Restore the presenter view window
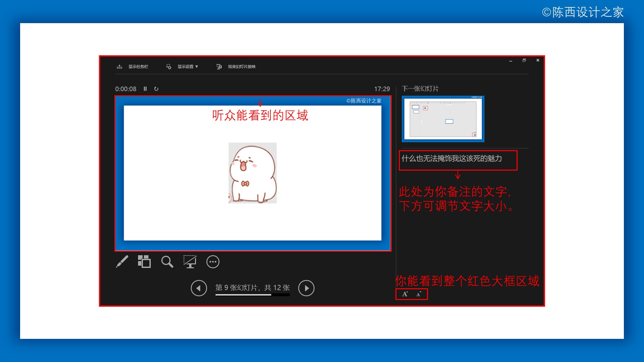Image resolution: width=644 pixels, height=362 pixels. click(x=524, y=60)
